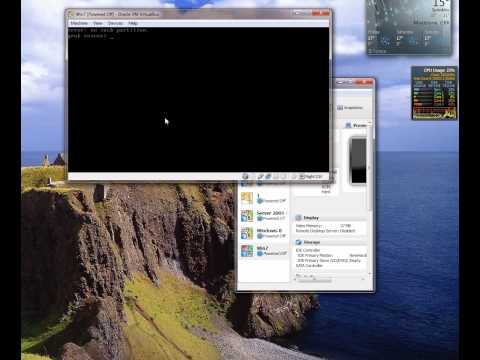Click the Server 2003 OS icon
The image size is (480, 360).
click(247, 216)
